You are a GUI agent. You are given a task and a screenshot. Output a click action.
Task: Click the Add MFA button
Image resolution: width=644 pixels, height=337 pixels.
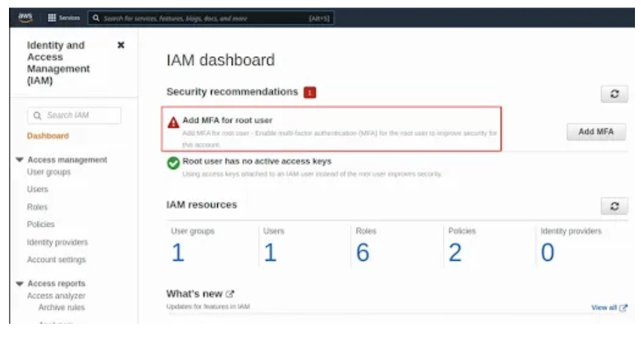596,132
